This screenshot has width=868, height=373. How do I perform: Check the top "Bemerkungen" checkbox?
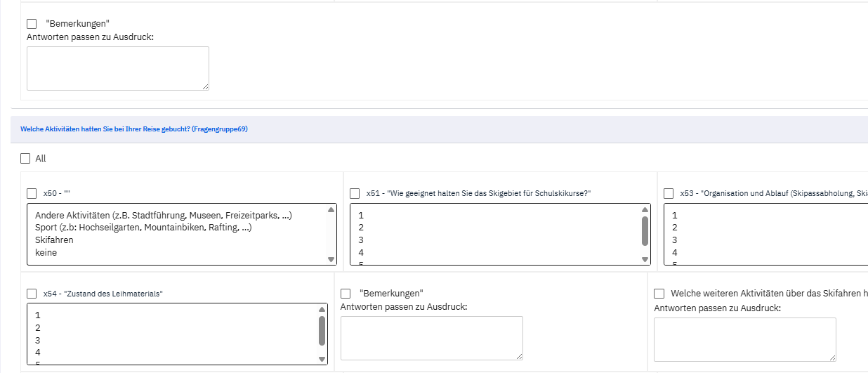pos(32,24)
